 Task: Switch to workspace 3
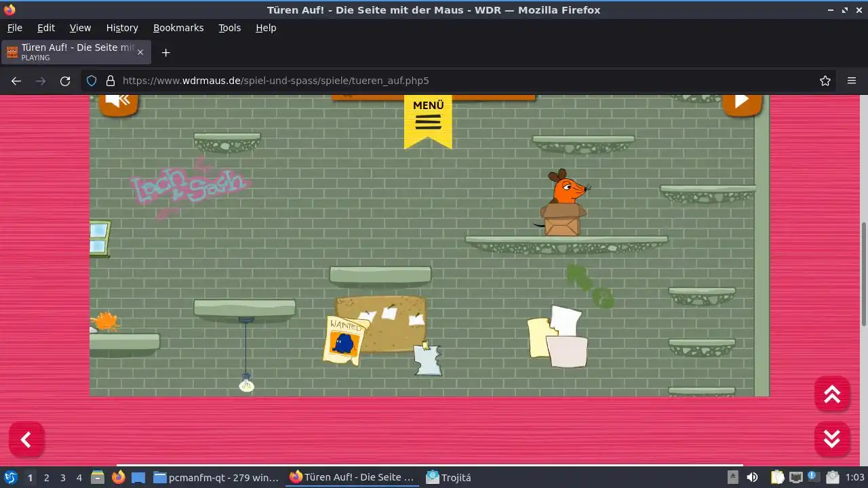[x=62, y=477]
